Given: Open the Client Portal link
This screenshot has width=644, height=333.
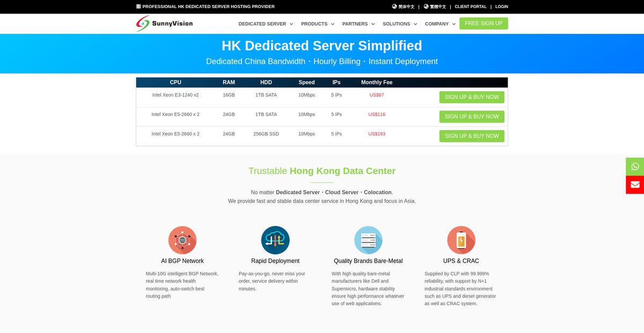Looking at the screenshot, I should tap(471, 6).
